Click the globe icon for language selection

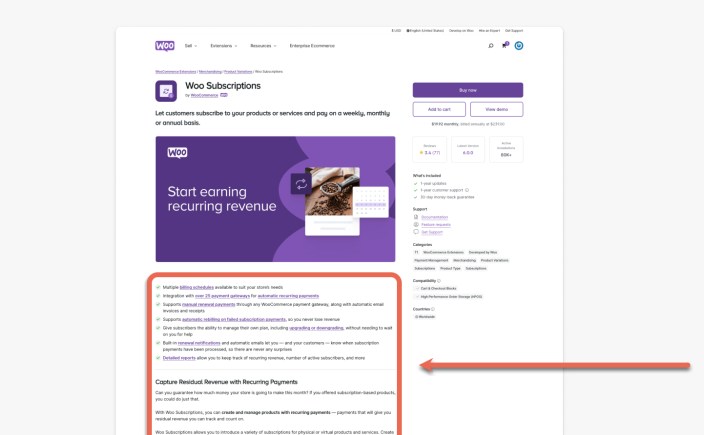408,31
